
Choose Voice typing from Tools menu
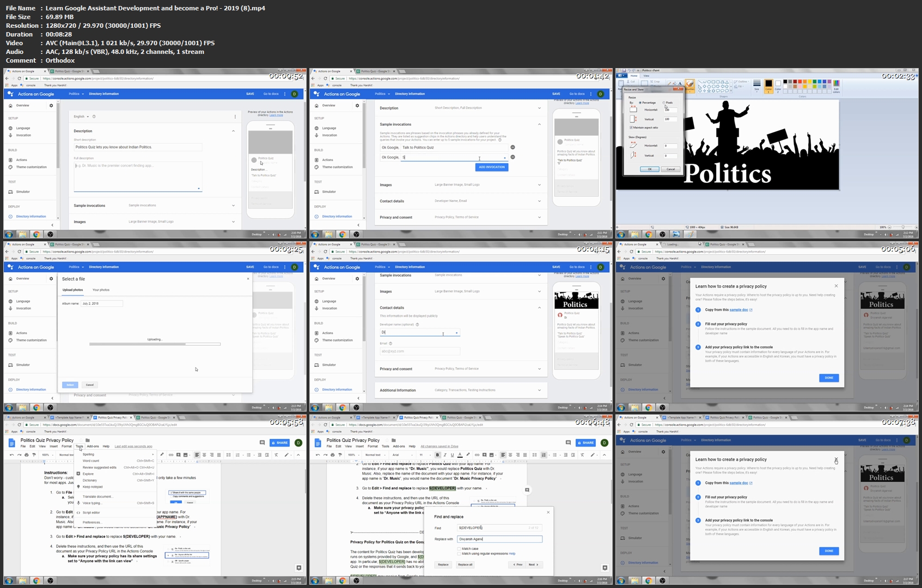pos(116,503)
